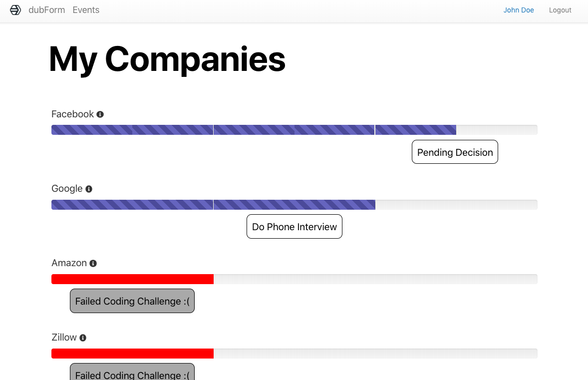Click the Do Phone Interview button
588x380 pixels.
tap(294, 227)
